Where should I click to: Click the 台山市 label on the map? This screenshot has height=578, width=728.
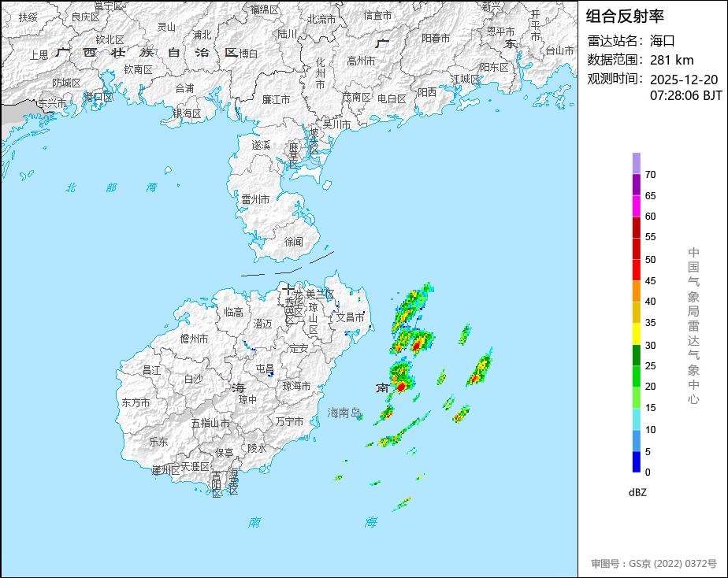[559, 50]
